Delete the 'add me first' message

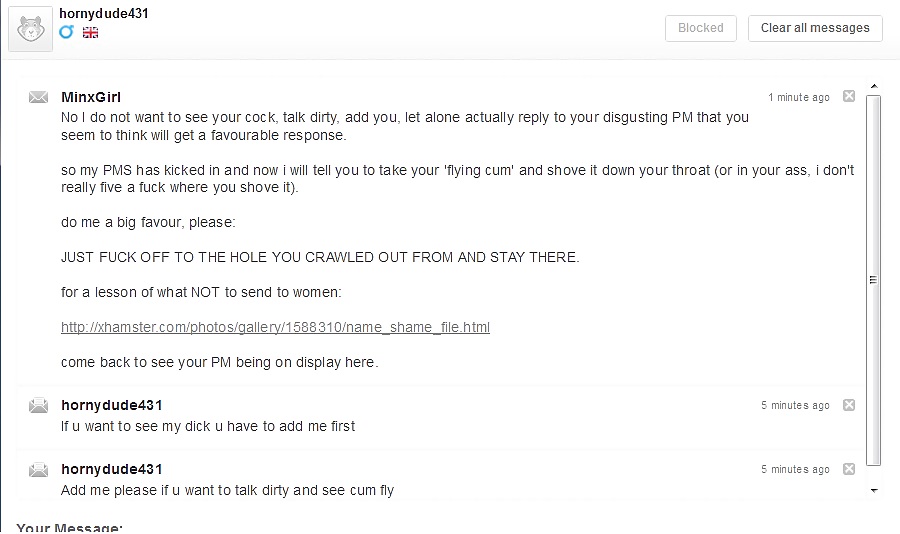tap(849, 405)
